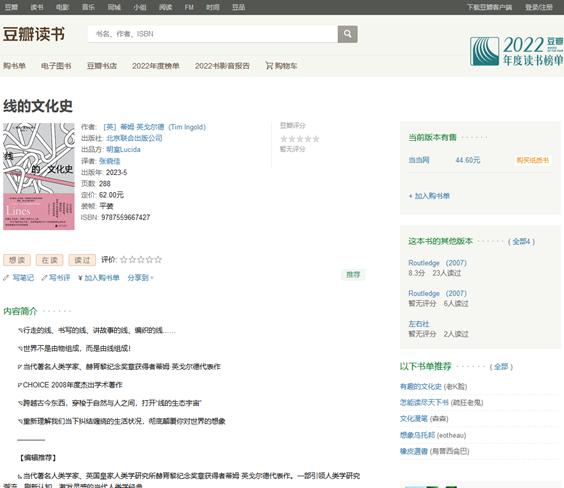Viewport: 564px width, 488px height.
Task: Click 购买纸质书 for 当当网
Action: click(x=533, y=160)
